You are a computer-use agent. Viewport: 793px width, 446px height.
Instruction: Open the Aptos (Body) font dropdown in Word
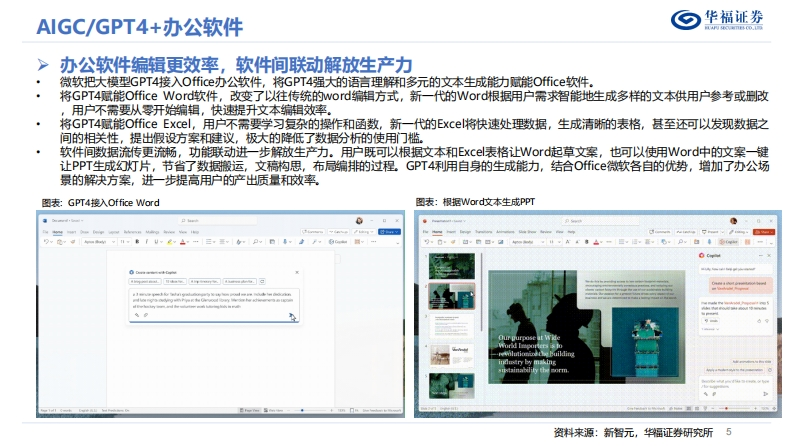click(98, 242)
